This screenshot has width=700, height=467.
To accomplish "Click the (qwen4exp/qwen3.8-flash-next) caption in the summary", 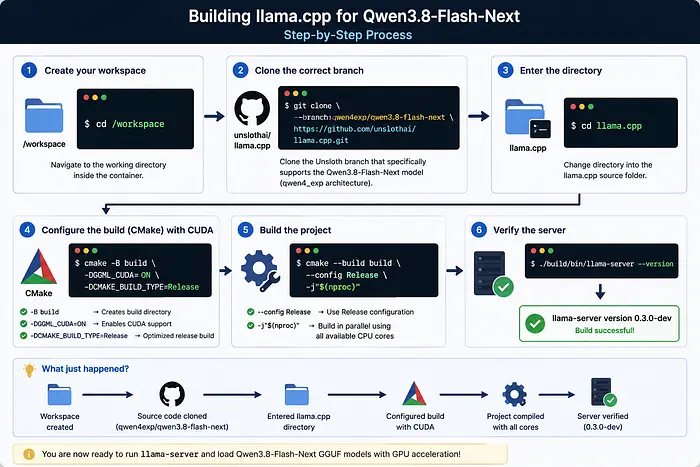I will click(172, 427).
